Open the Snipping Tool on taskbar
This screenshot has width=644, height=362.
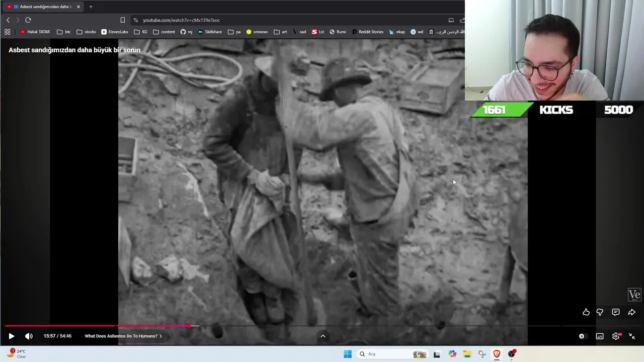482,354
